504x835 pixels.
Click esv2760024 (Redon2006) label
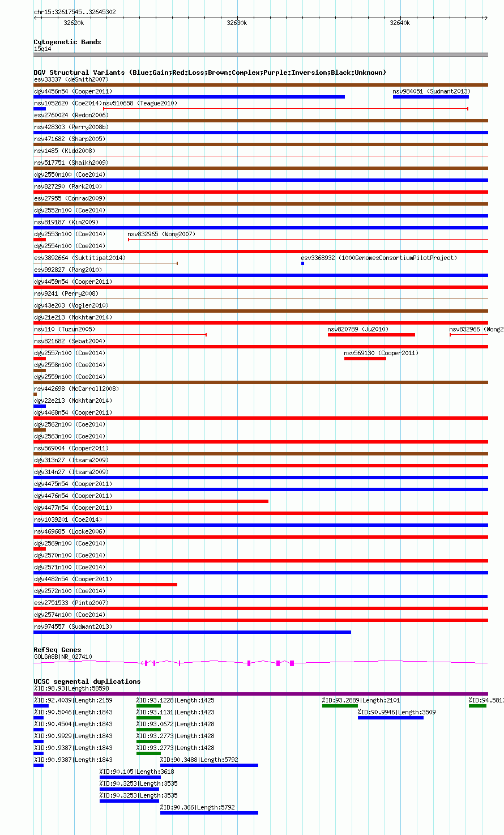[x=71, y=115]
